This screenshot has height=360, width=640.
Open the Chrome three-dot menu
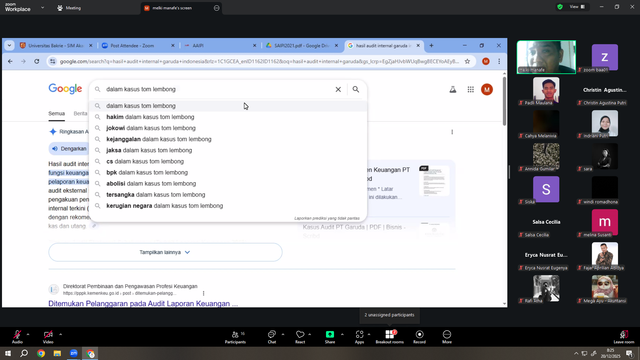tap(499, 61)
